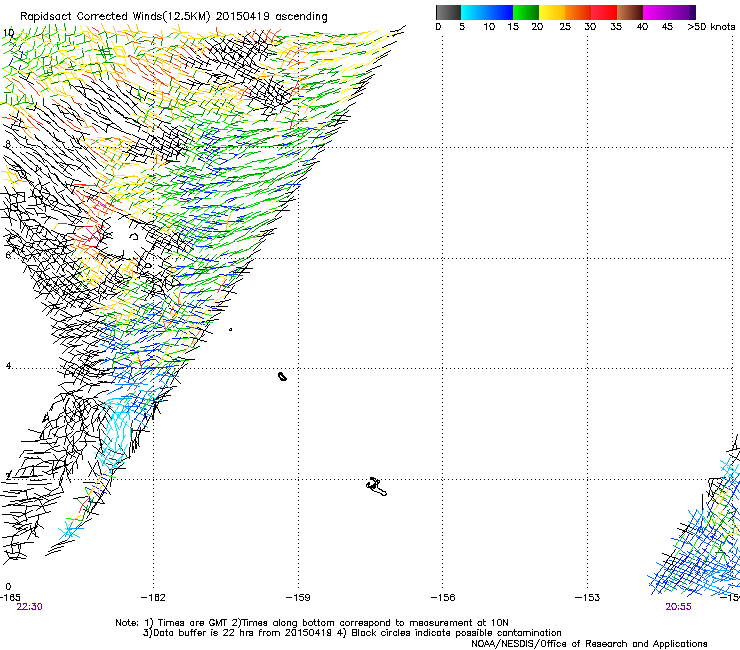
Task: Click the longitude label '-159'
Action: 298,598
